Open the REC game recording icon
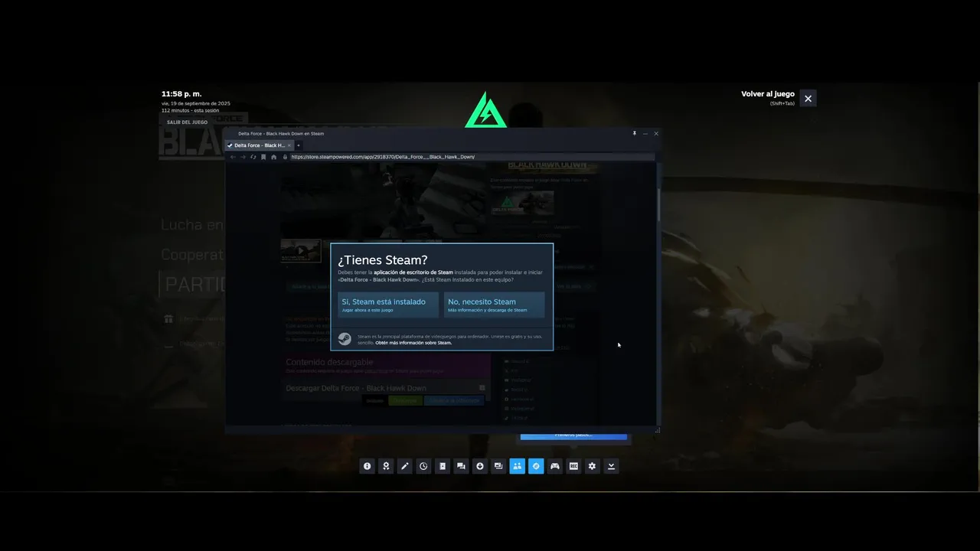 pyautogui.click(x=573, y=466)
